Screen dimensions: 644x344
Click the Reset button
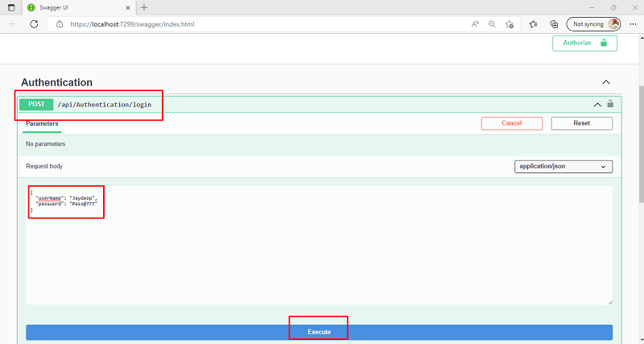[x=581, y=123]
